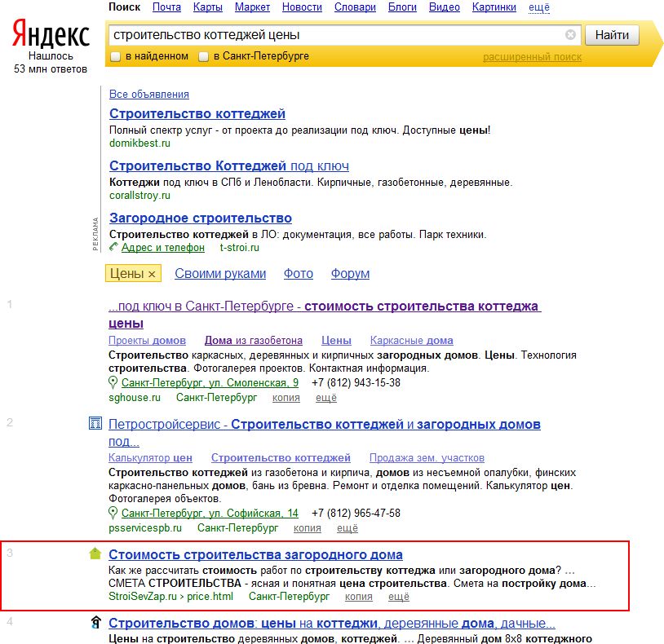Open the 'Строительство коттеджей' ad from domikbest.ru
Screen dimensions: 664x644
197,113
